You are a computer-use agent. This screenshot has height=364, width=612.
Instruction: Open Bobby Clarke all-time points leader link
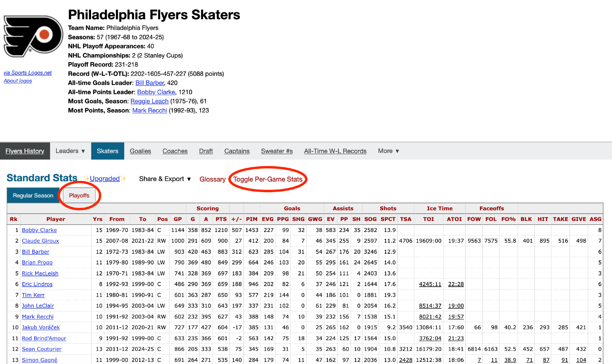pyautogui.click(x=156, y=92)
